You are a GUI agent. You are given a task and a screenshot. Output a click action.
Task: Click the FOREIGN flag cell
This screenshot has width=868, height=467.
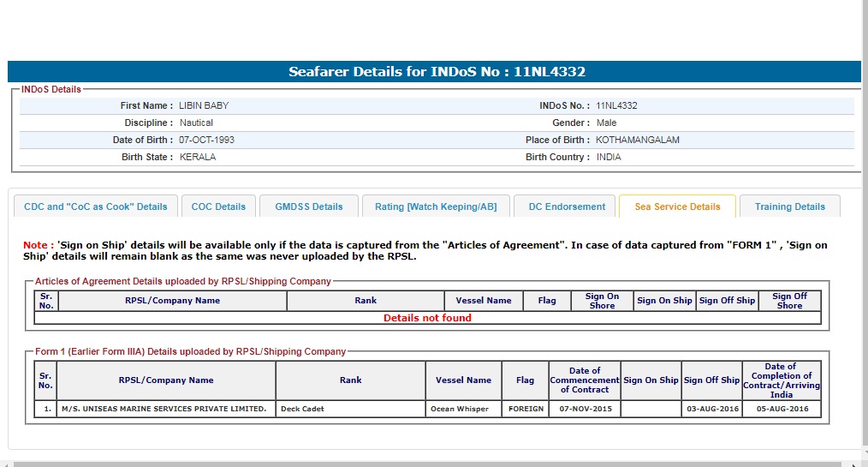(x=526, y=409)
